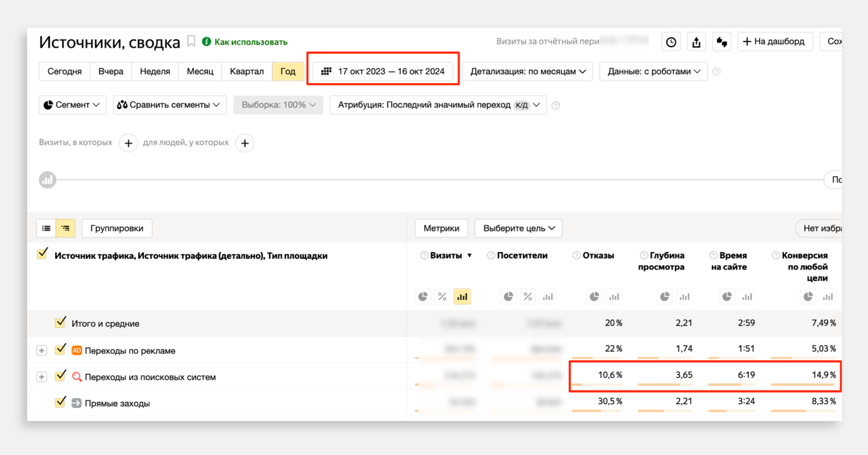Click the pie chart icon under Отказы
868x455 pixels.
coord(594,297)
